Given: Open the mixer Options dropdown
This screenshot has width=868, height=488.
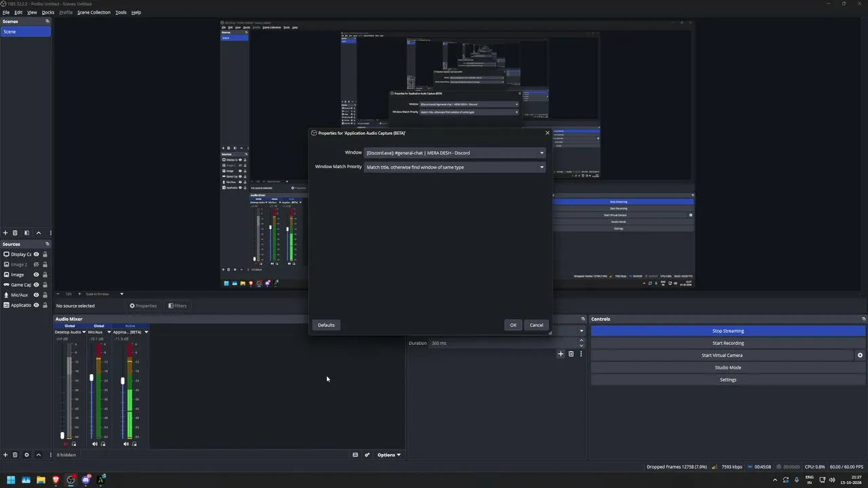Looking at the screenshot, I should (x=389, y=455).
